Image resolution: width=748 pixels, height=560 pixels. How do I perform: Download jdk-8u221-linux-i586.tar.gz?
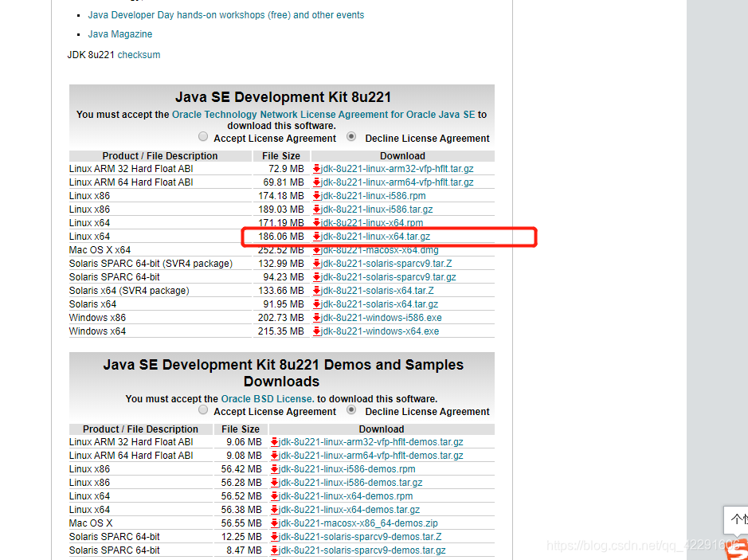pyautogui.click(x=377, y=210)
